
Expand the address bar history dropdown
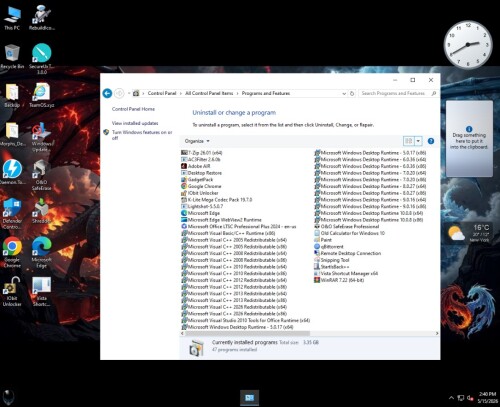coord(344,94)
